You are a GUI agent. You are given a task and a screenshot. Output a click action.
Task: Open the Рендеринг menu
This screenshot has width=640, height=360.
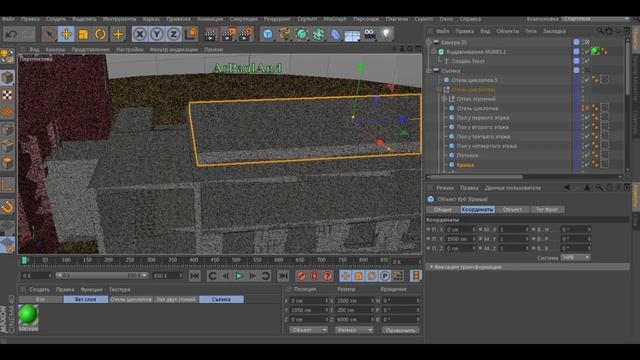click(x=277, y=19)
